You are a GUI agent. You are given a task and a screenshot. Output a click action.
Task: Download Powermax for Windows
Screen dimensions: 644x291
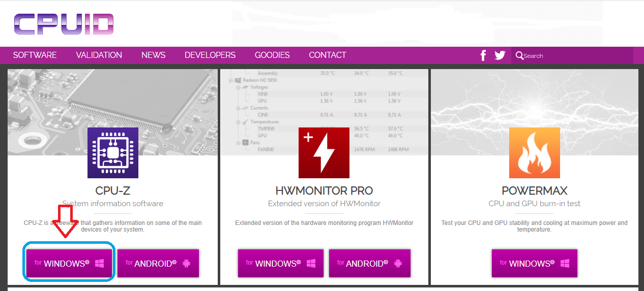pyautogui.click(x=535, y=263)
